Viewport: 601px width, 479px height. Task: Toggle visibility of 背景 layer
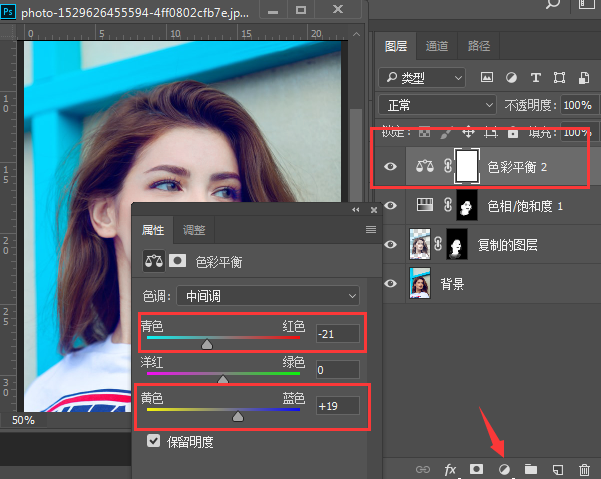[391, 284]
